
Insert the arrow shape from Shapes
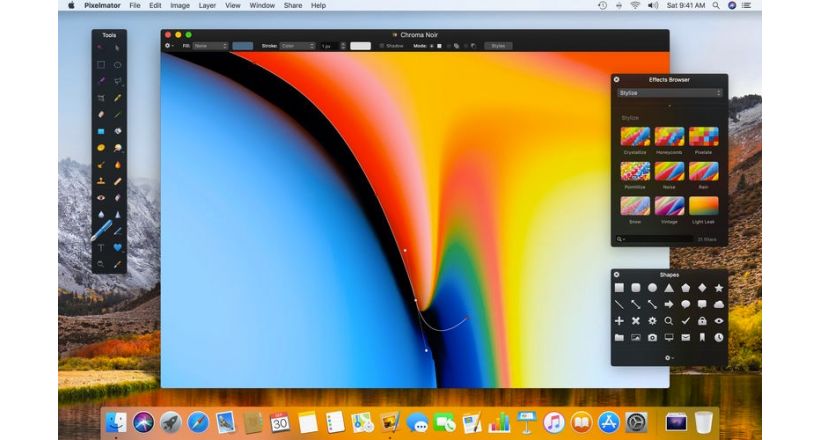click(669, 304)
